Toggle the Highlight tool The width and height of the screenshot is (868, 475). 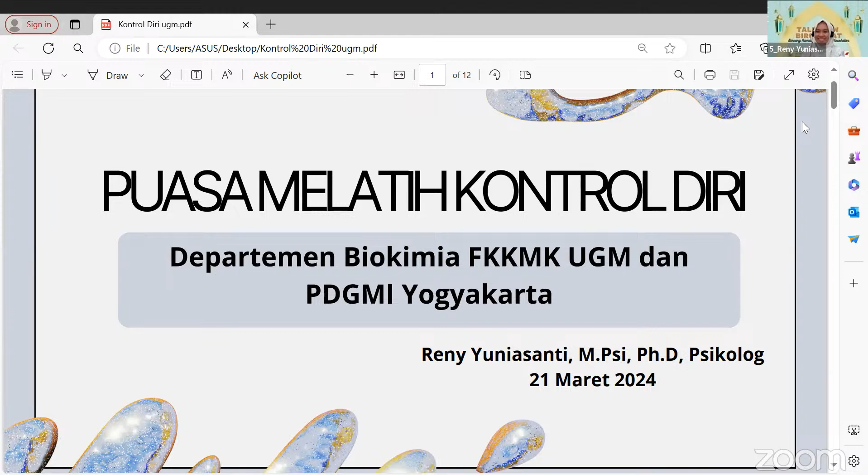click(x=46, y=75)
